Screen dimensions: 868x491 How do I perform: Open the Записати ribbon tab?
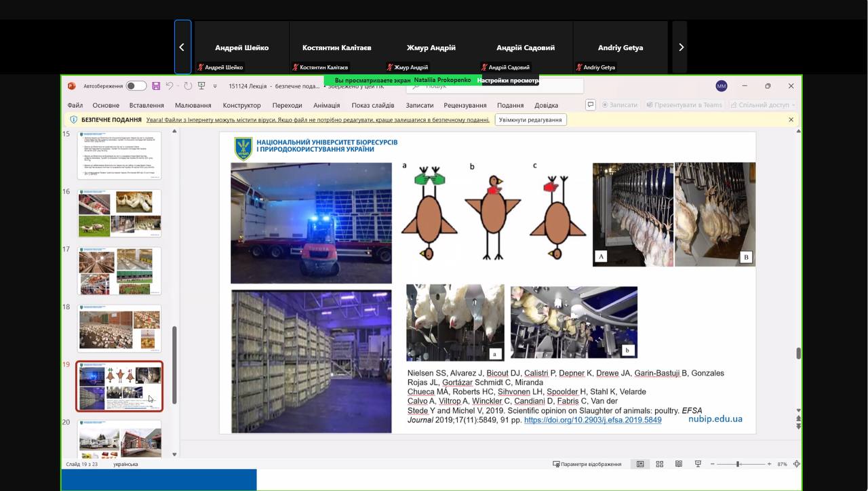tap(419, 105)
